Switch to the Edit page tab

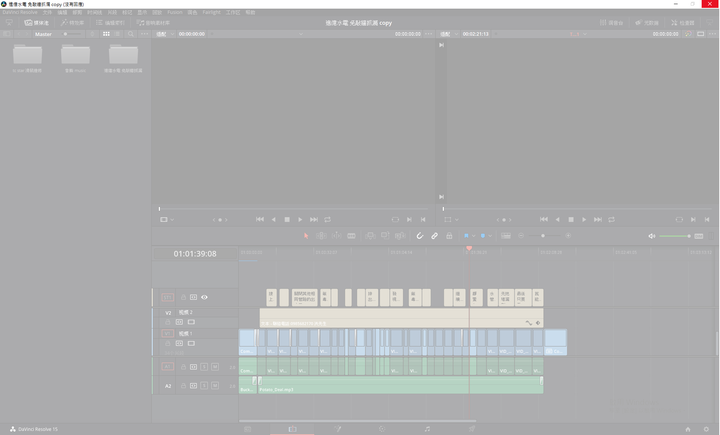pos(292,429)
